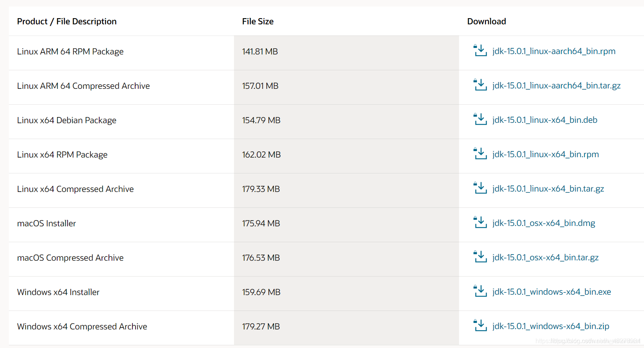
Task: Click download icon beside linux-x64_bin.deb
Action: [480, 119]
